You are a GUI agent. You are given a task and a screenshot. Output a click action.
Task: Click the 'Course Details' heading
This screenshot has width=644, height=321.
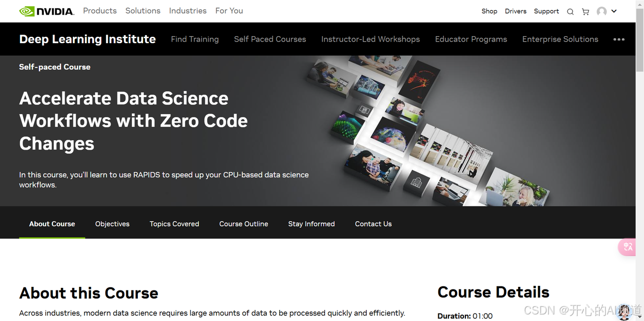493,292
